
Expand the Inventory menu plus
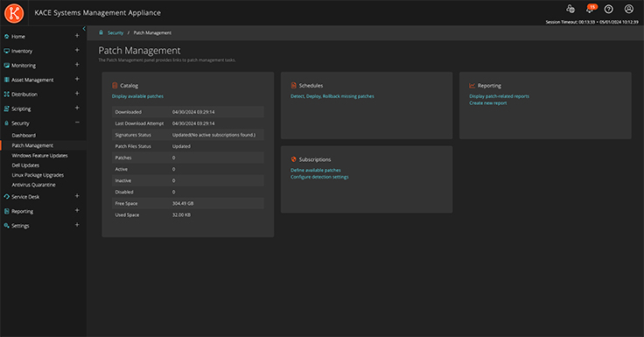coord(77,50)
